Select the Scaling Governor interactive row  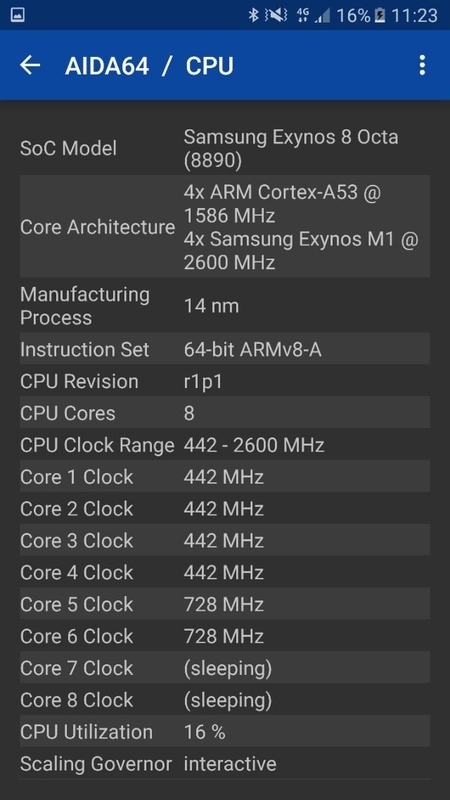point(224,764)
